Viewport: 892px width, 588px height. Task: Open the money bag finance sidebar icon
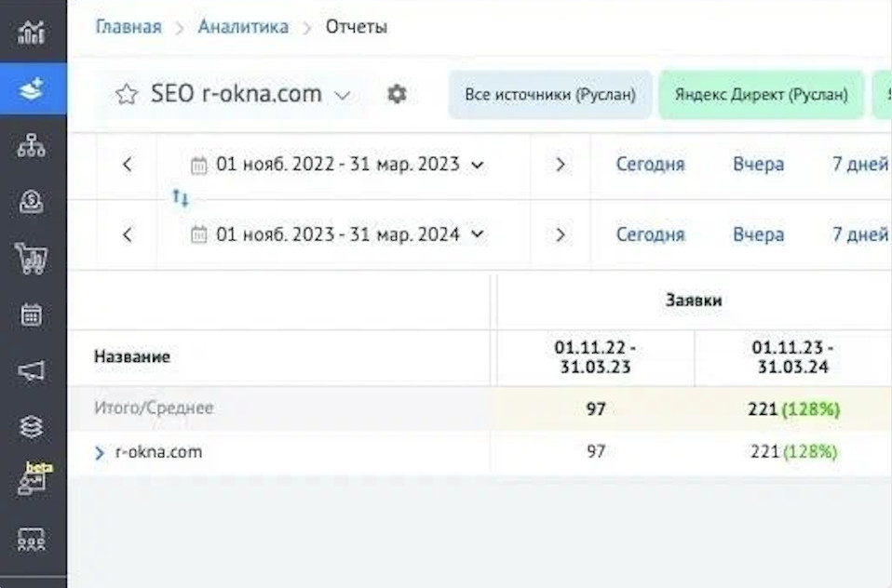tap(32, 202)
